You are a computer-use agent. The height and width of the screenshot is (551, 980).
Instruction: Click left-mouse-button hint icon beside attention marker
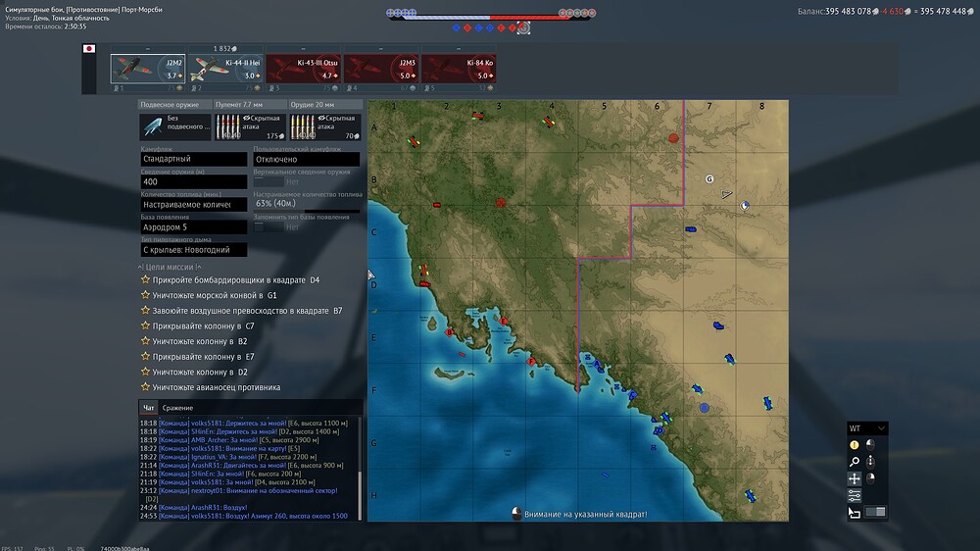click(870, 445)
